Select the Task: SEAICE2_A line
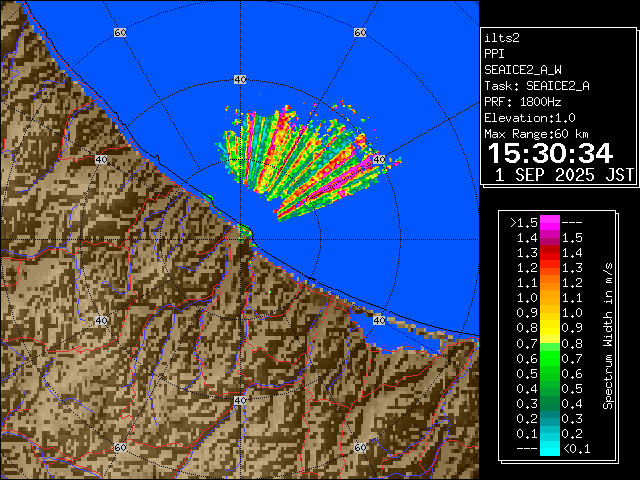The image size is (640, 480). click(x=536, y=86)
